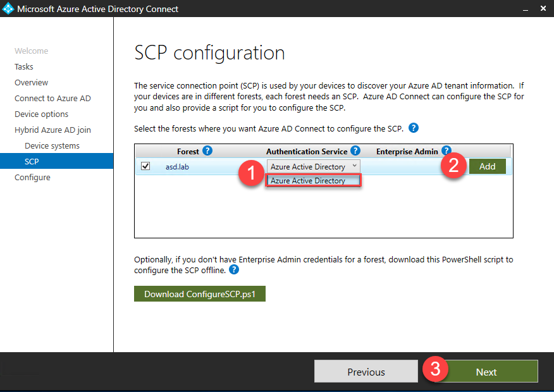The image size is (554, 392).
Task: Download the ConfigureSCP.ps1 script
Action: tap(199, 294)
